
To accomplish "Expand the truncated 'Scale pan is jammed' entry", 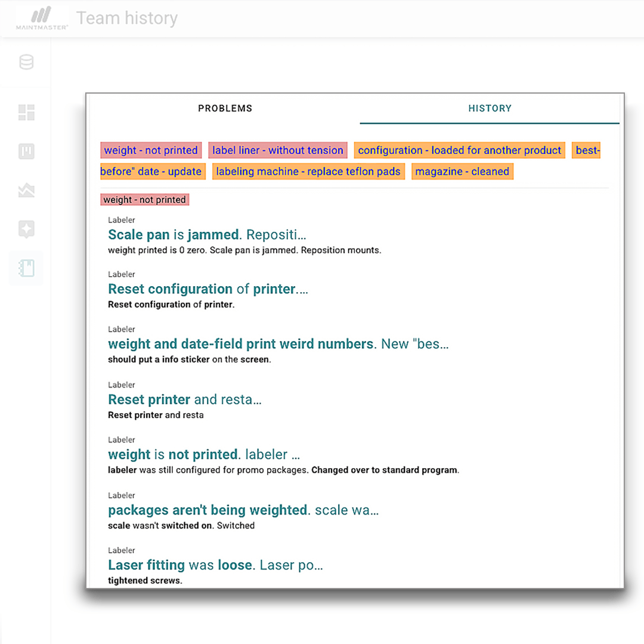I will [x=206, y=234].
